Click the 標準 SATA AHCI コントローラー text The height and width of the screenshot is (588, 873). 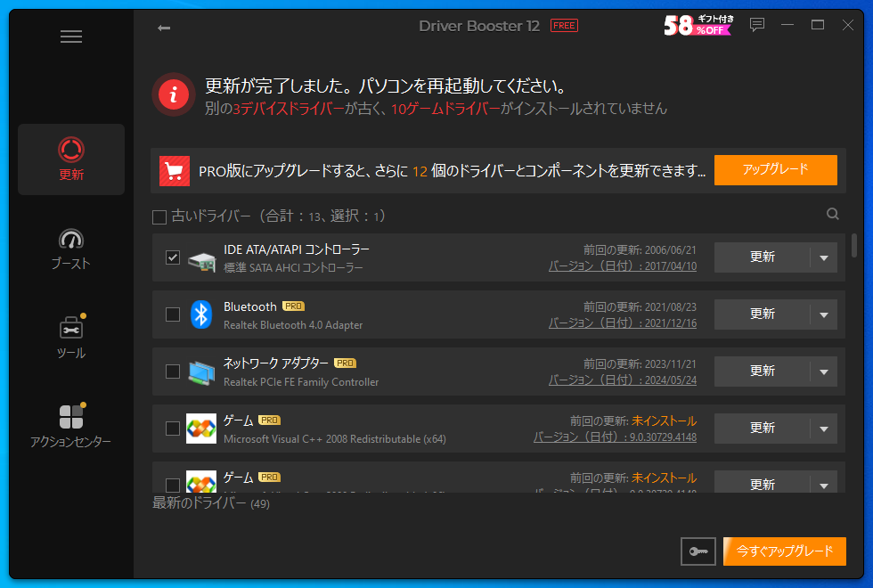293,268
